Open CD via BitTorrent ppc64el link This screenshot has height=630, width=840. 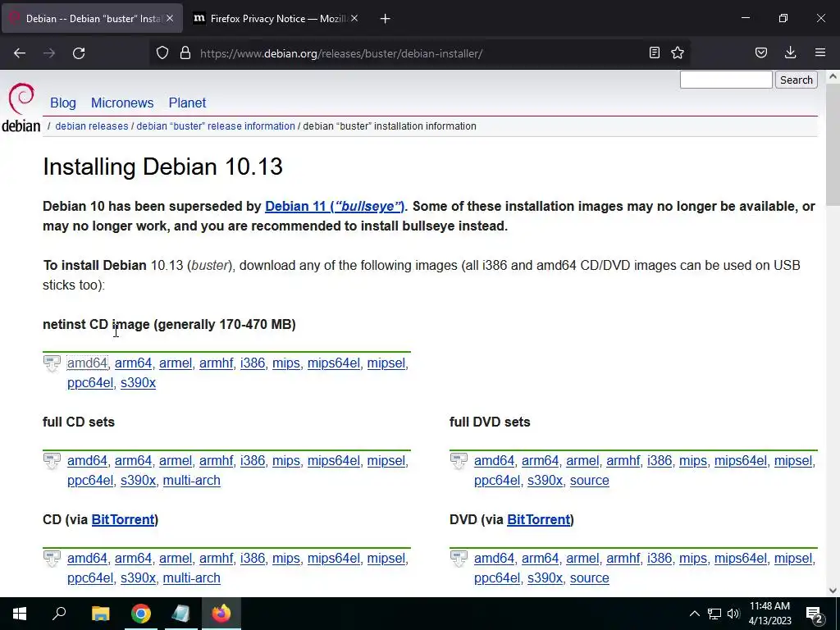click(x=90, y=578)
